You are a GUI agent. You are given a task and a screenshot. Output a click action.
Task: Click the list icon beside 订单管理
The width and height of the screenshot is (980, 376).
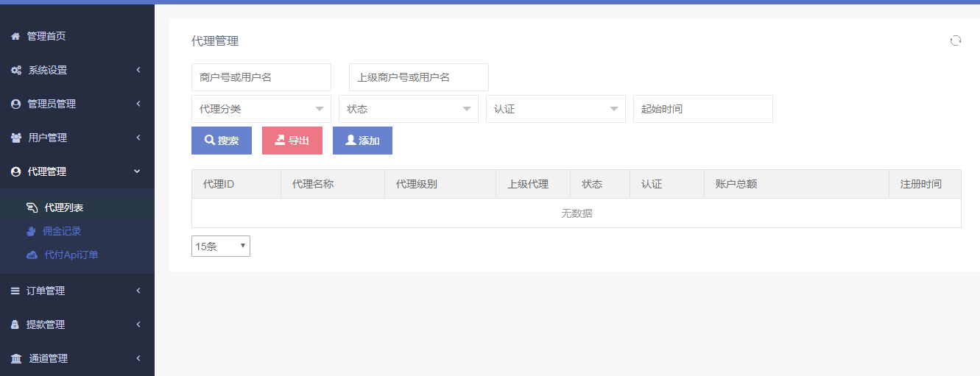(15, 291)
